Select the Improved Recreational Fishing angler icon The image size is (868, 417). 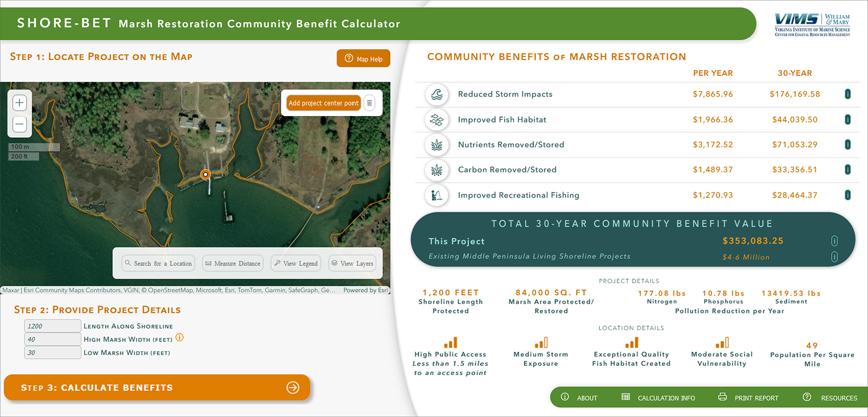coord(437,195)
